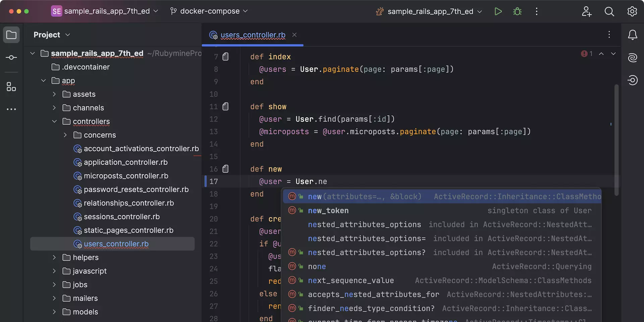Screen dimensions: 644x322
Task: Open IDE settings gear
Action: [x=632, y=11]
